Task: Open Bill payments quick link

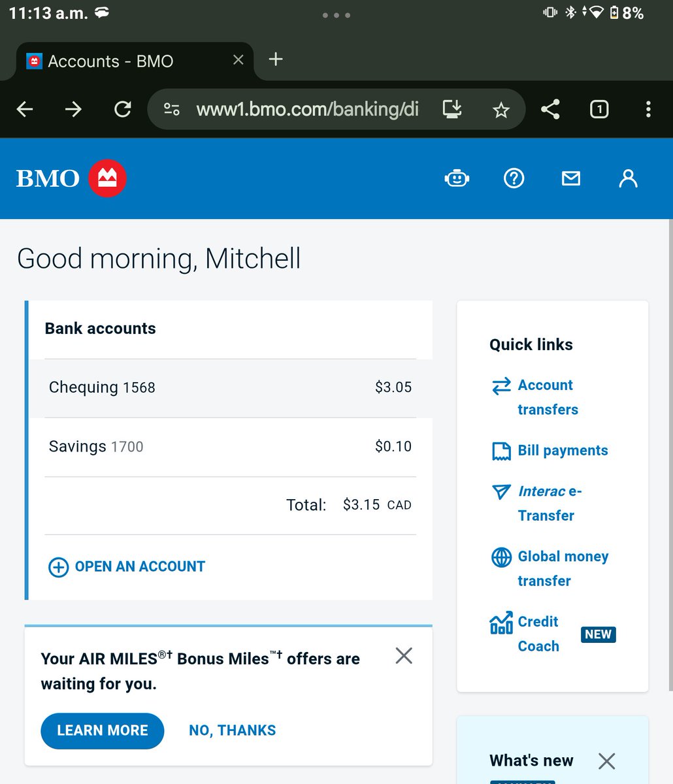Action: pyautogui.click(x=563, y=451)
